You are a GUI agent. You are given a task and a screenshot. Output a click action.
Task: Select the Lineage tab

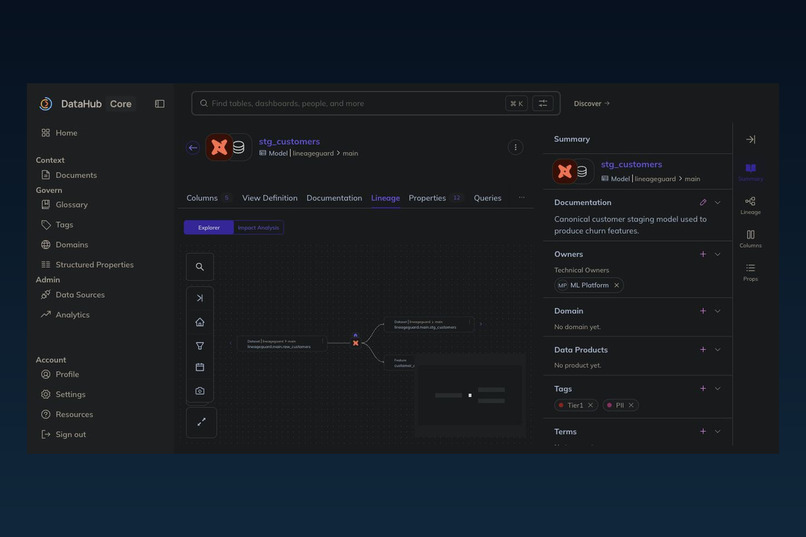pos(386,198)
